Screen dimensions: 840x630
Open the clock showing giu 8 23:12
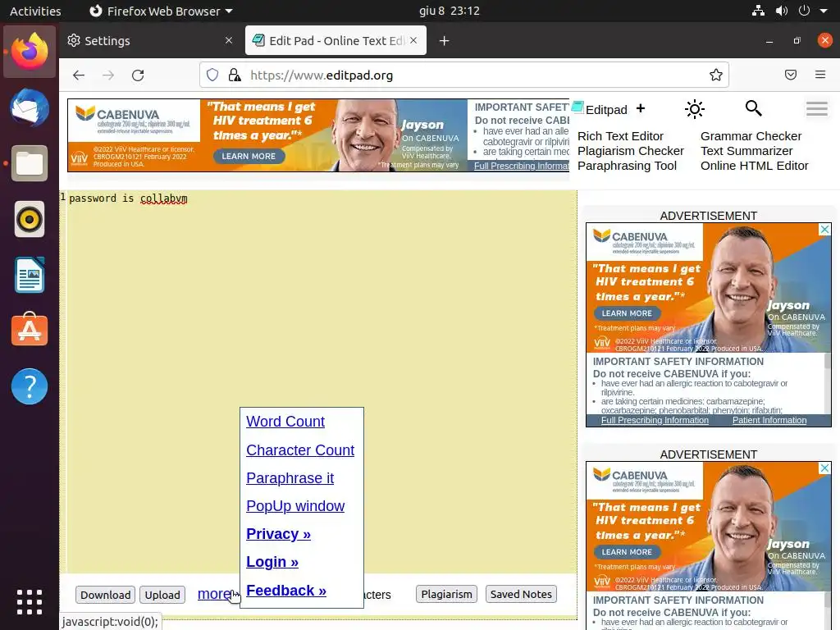(449, 11)
